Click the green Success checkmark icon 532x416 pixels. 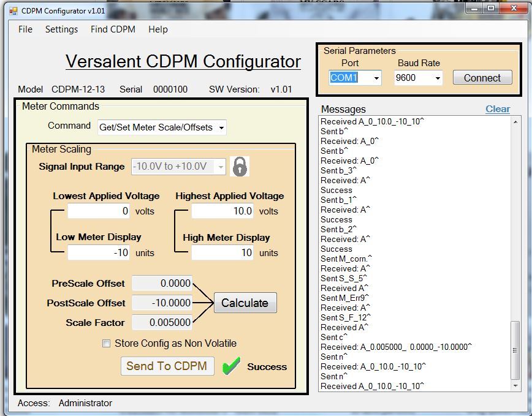point(232,366)
